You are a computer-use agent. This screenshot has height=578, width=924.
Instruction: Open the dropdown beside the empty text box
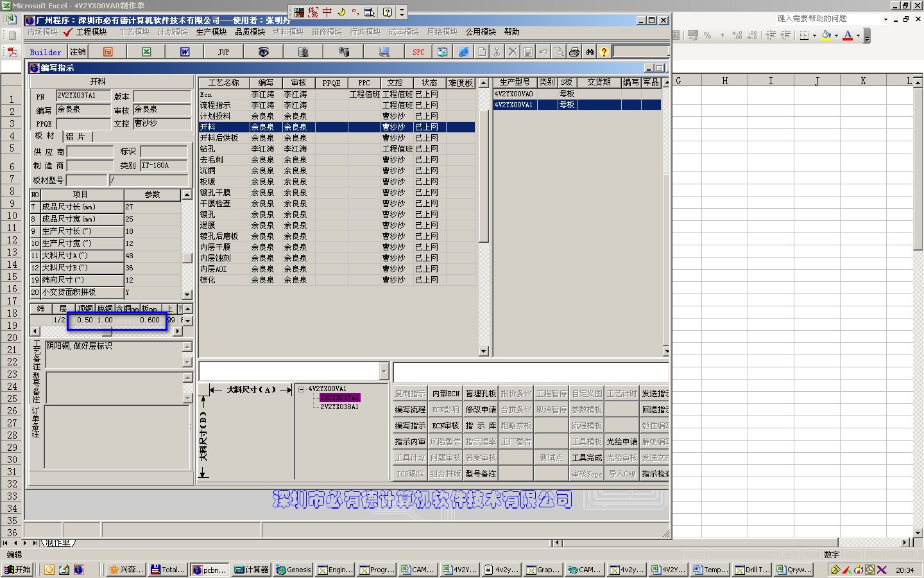pos(384,371)
